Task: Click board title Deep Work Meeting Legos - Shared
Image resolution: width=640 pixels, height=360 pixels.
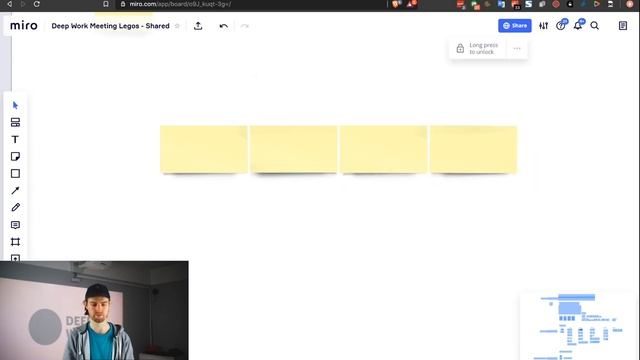Action: click(110, 26)
